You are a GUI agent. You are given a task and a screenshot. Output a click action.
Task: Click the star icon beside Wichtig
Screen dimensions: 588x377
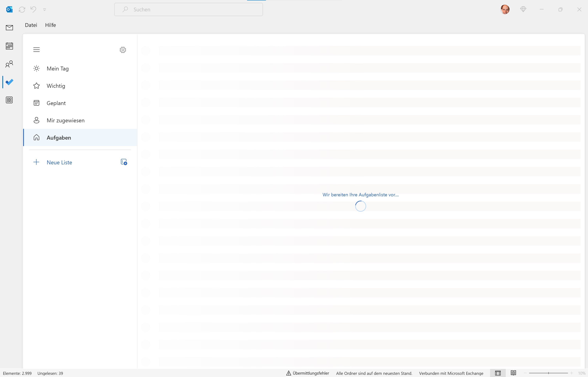pos(37,86)
